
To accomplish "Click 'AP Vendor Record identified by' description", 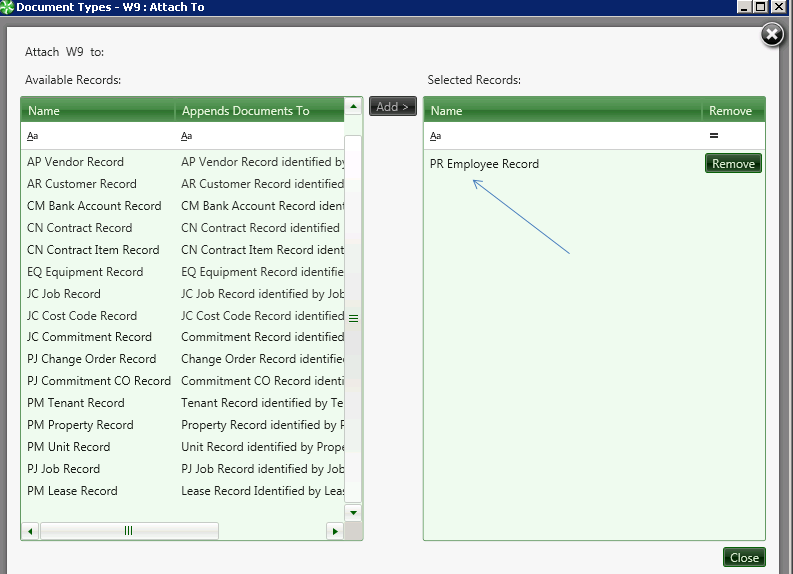I will [x=262, y=162].
